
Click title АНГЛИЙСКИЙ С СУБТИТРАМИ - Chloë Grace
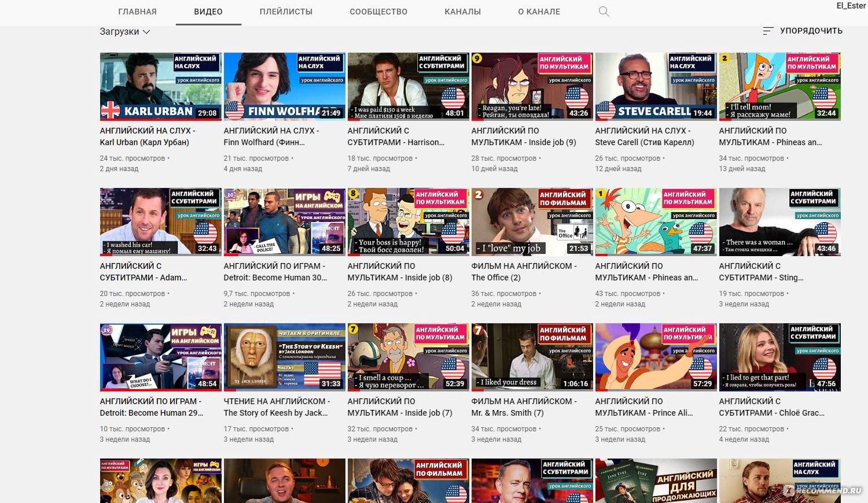tap(772, 407)
